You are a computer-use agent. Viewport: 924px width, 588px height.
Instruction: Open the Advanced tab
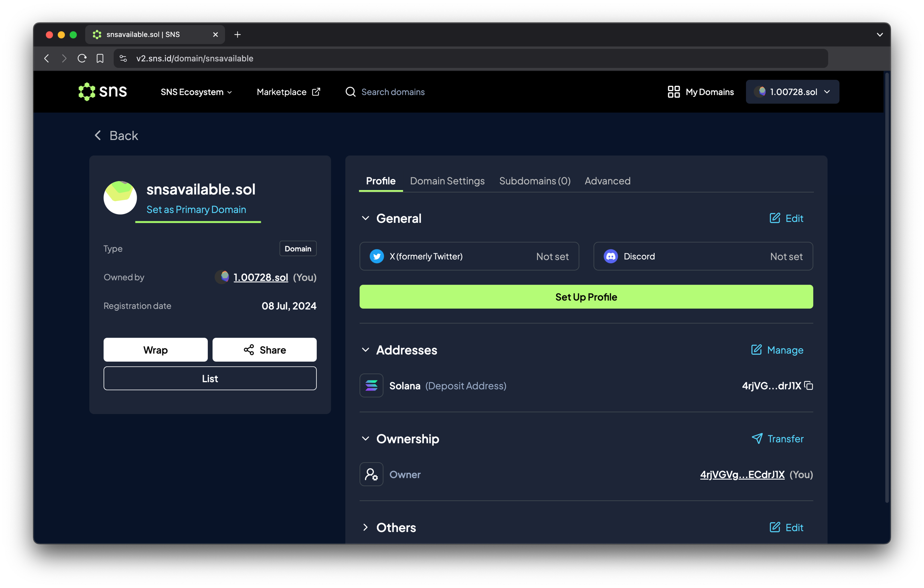(x=607, y=181)
